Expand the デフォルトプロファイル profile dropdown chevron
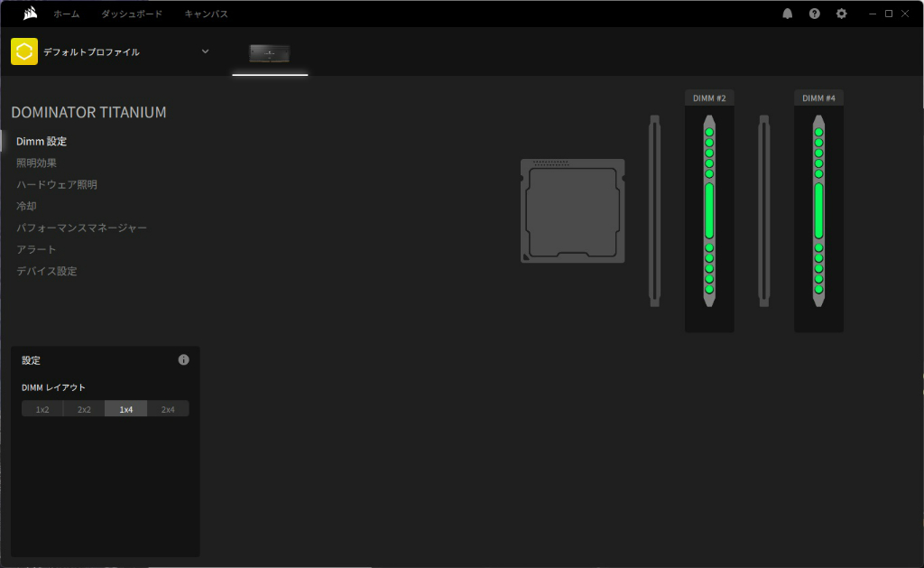 (205, 51)
